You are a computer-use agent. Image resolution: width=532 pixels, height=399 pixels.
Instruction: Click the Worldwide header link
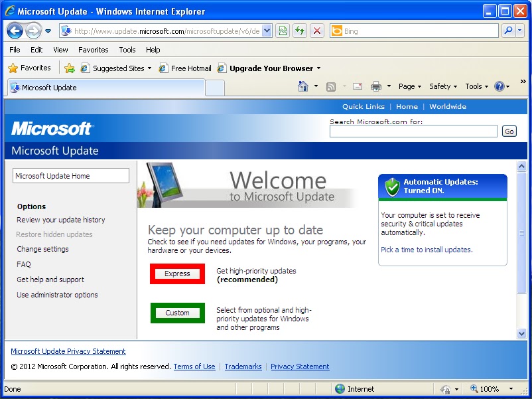[x=448, y=106]
